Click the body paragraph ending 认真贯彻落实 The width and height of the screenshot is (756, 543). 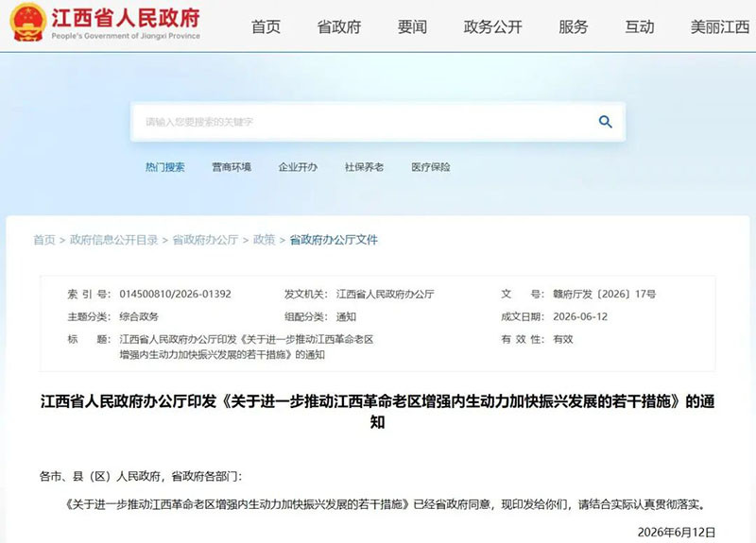coord(387,504)
